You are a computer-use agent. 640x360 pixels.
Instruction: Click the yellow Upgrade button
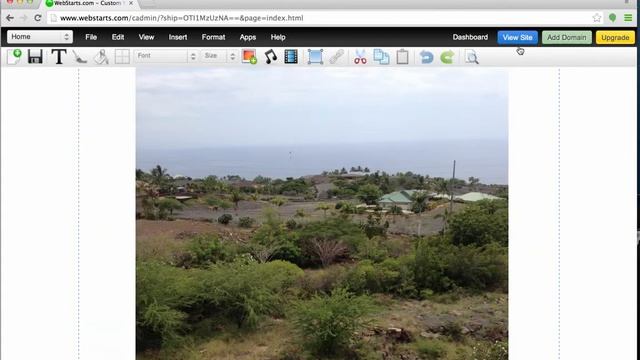click(x=615, y=37)
